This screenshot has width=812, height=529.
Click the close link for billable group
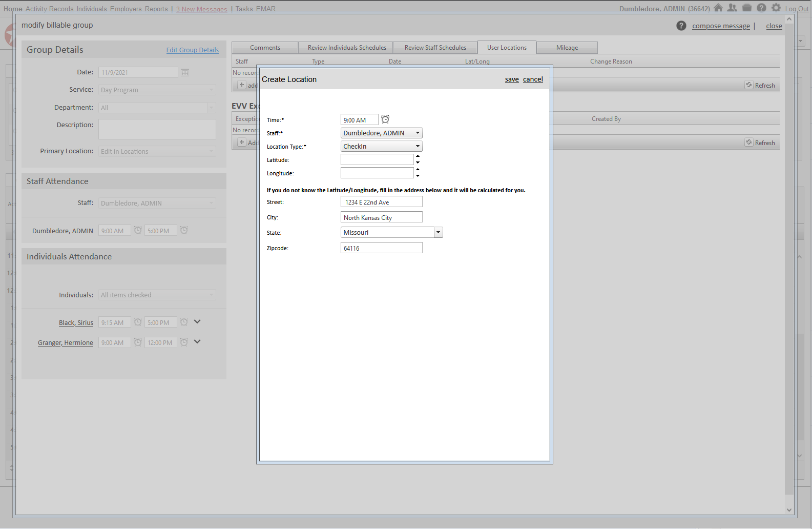click(774, 26)
